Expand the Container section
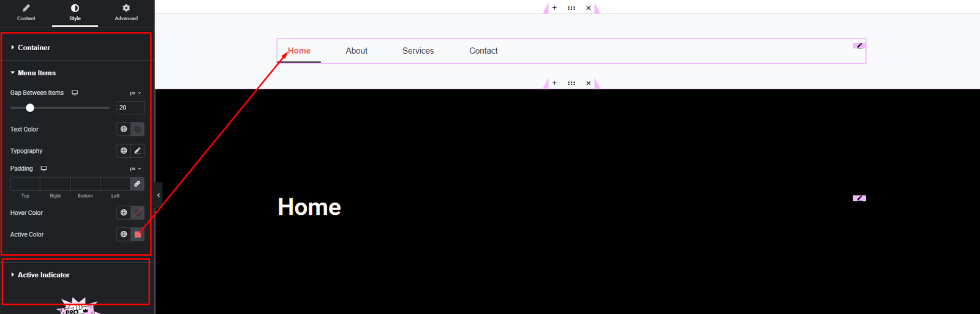The height and width of the screenshot is (314, 980). 34,48
